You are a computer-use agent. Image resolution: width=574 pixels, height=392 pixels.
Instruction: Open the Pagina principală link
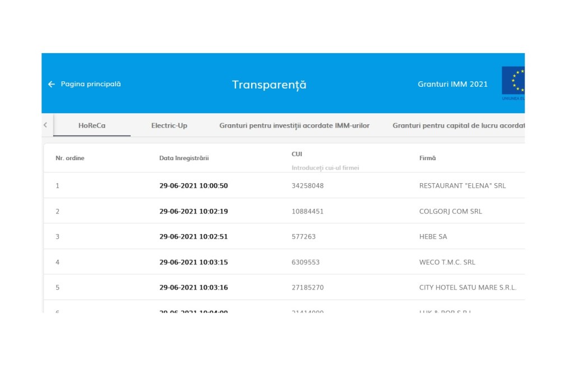point(90,84)
